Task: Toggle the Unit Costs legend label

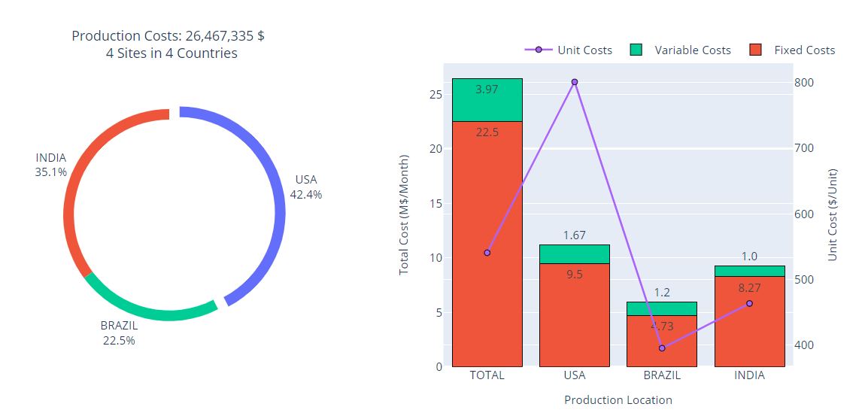Action: tap(584, 50)
